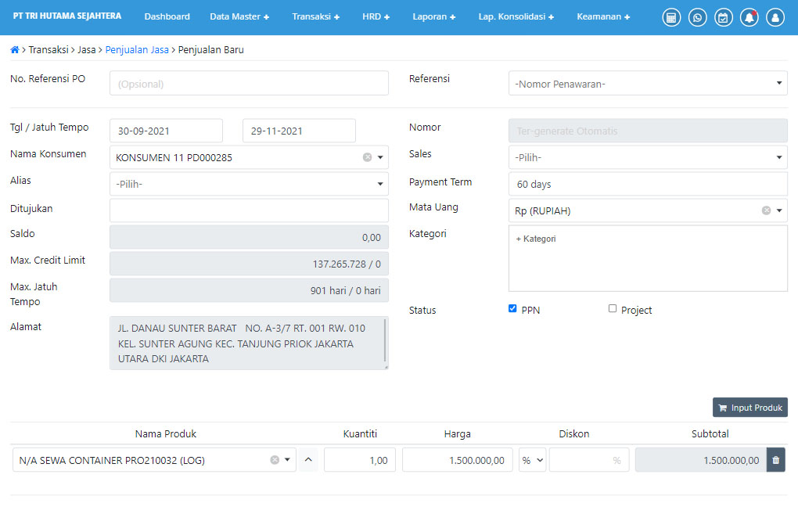This screenshot has height=532, width=798.
Task: Open the Nama Konsumen dropdown arrow
Action: (x=380, y=157)
